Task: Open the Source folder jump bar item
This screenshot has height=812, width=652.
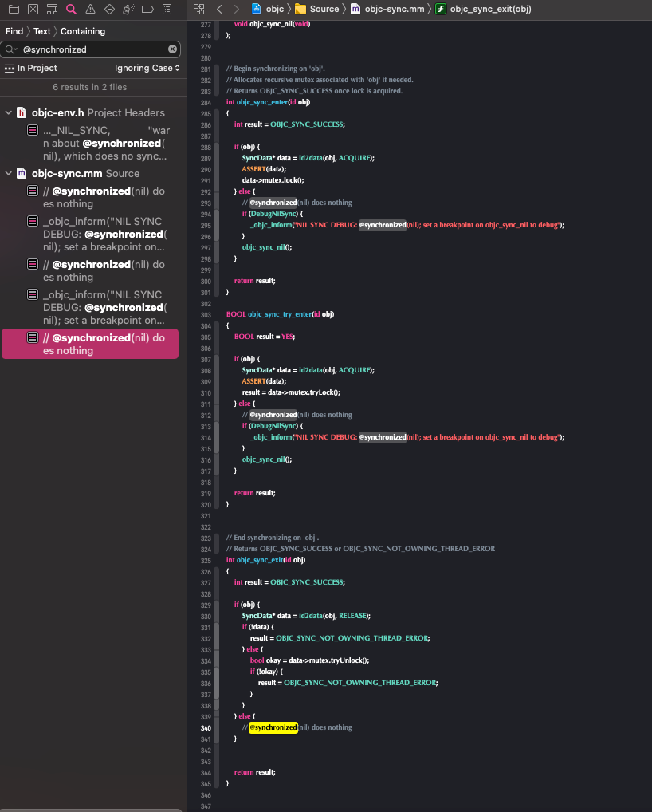Action: (x=316, y=9)
